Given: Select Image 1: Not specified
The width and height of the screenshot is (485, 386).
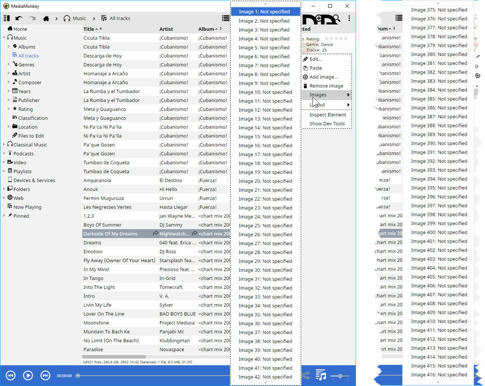Looking at the screenshot, I should click(265, 12).
